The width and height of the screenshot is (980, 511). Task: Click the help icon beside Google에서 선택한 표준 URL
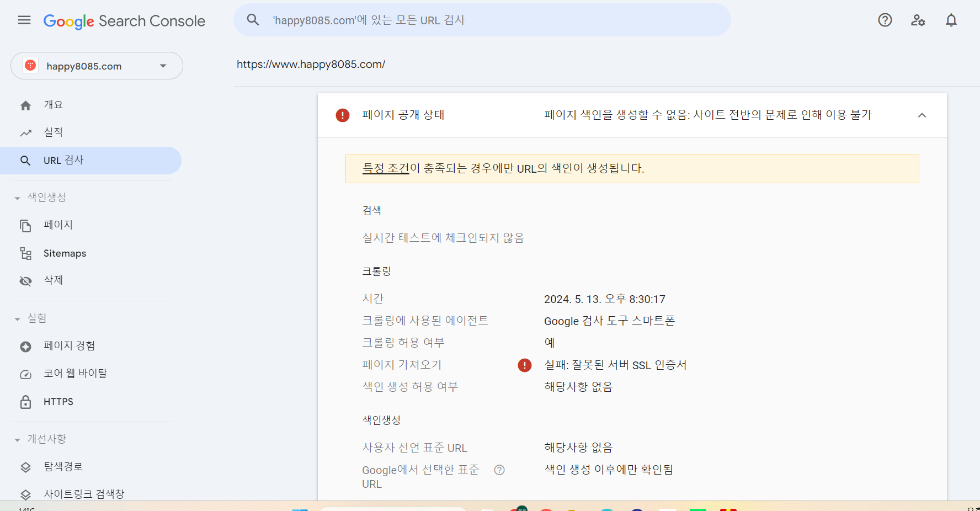499,470
